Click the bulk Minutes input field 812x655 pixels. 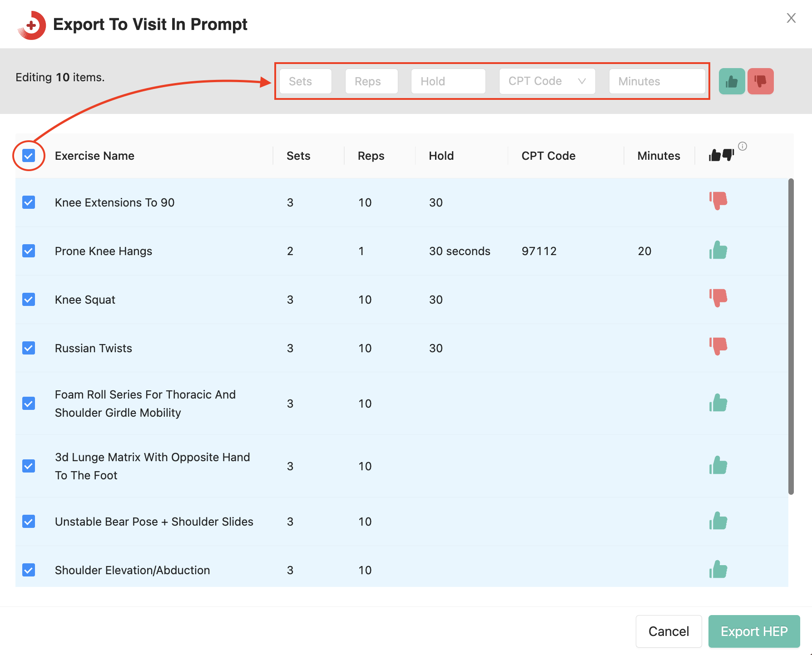pos(657,81)
